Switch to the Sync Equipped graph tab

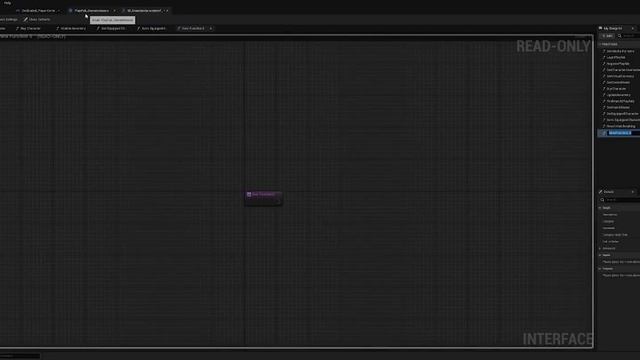click(x=151, y=29)
